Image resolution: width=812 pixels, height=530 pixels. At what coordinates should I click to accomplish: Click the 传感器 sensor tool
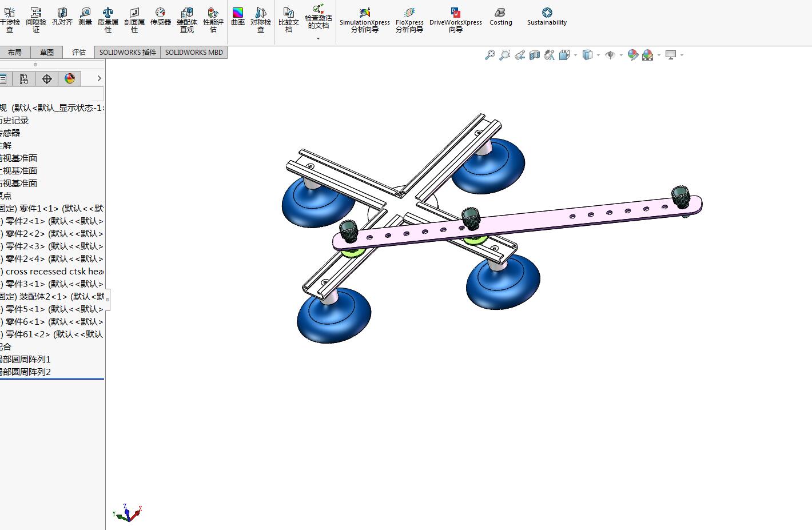pos(161,17)
